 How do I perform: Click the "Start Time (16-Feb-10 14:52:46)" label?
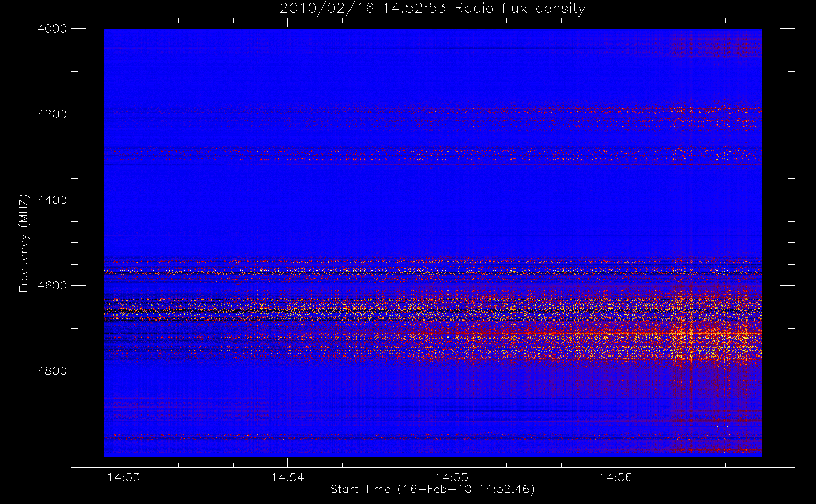(432, 489)
